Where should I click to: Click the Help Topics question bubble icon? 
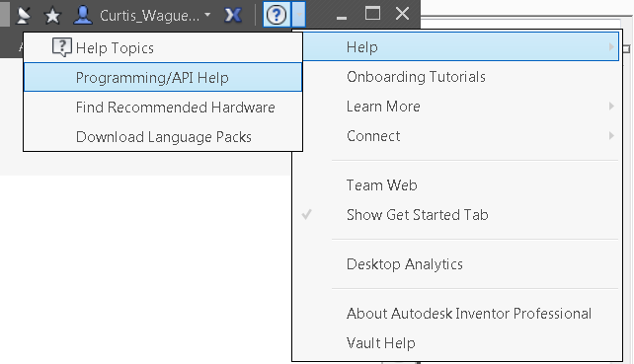tap(62, 47)
